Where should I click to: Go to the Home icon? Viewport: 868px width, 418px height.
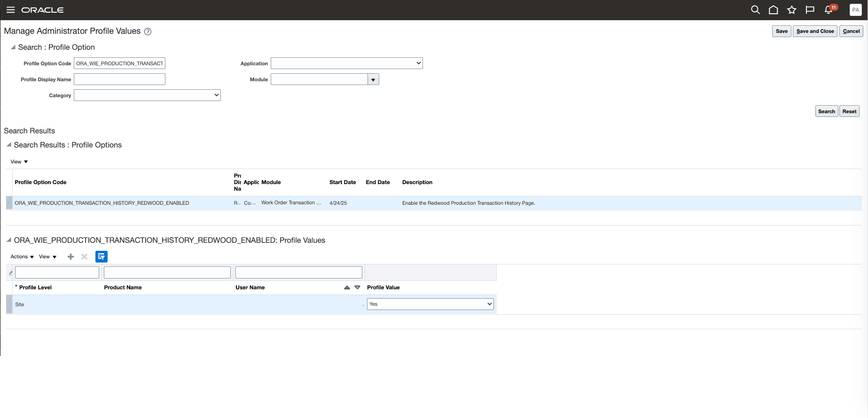[774, 10]
